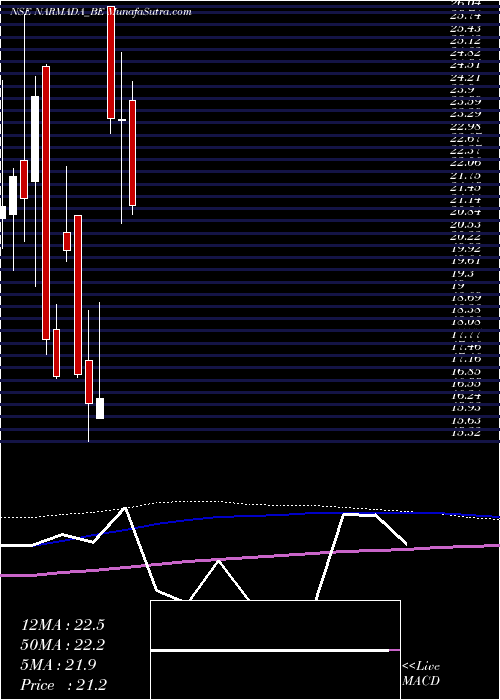Select the 12MA : 22.5 reading
Image resolution: width=500 pixels, height=700 pixels.
point(62,625)
